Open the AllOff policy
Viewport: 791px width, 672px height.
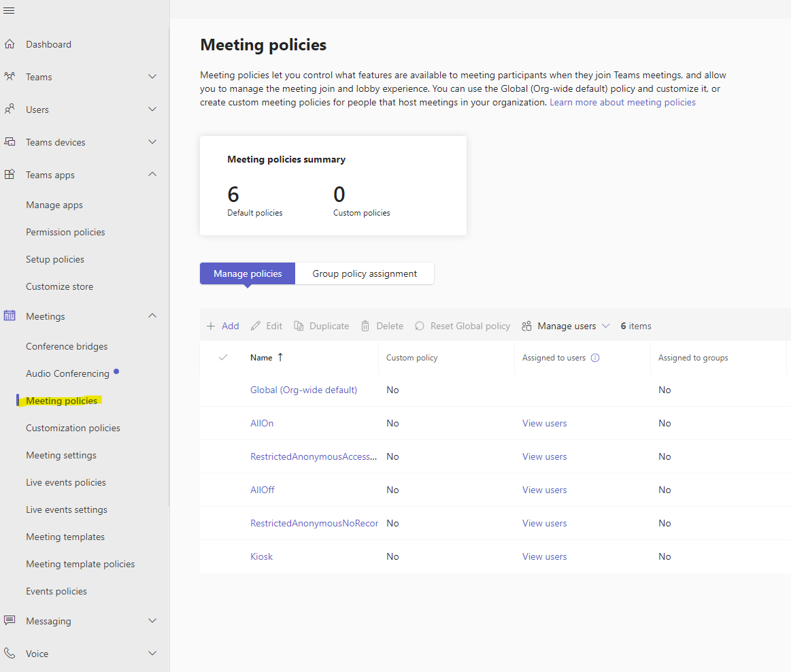pos(263,490)
